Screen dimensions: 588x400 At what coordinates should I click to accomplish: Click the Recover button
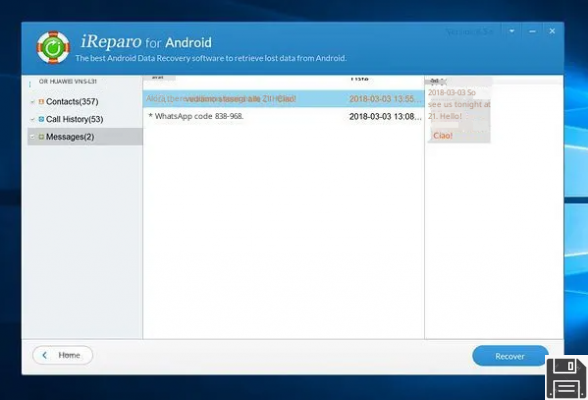tap(510, 356)
